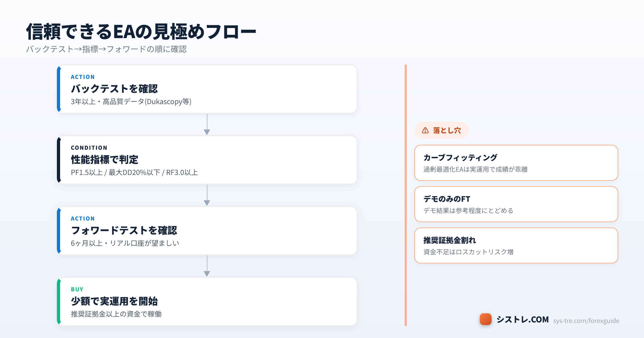Click the orange システレ.COM logo square
Viewport: 644px width, 338px height.
click(486, 319)
